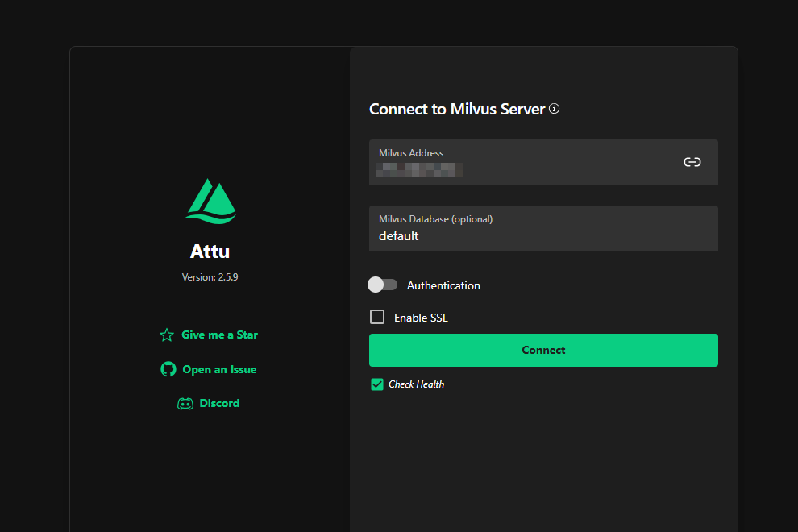This screenshot has height=532, width=798.
Task: Click the green Connect button
Action: click(543, 351)
